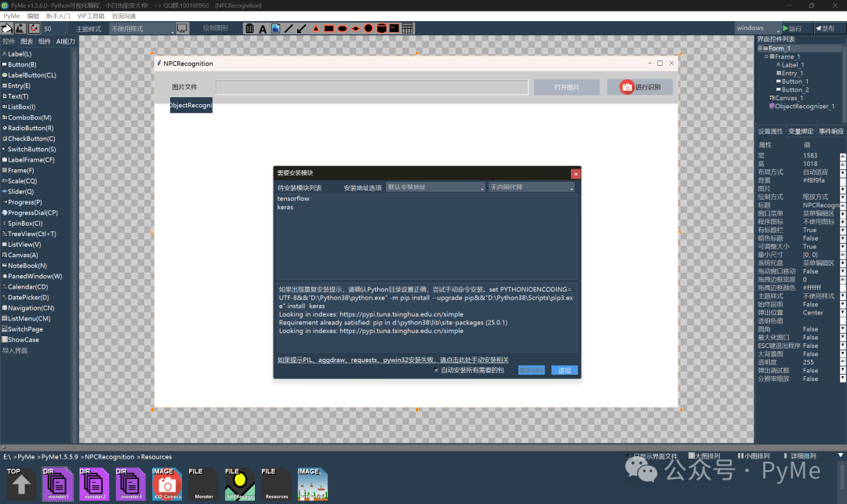Click the image file path entry field
The image size is (847, 504).
pyautogui.click(x=372, y=87)
